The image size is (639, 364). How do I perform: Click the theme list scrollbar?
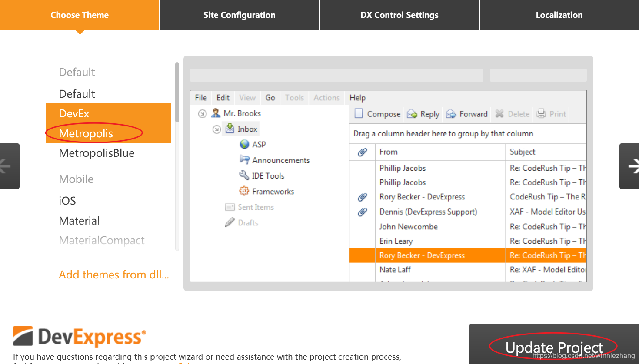coord(177,92)
